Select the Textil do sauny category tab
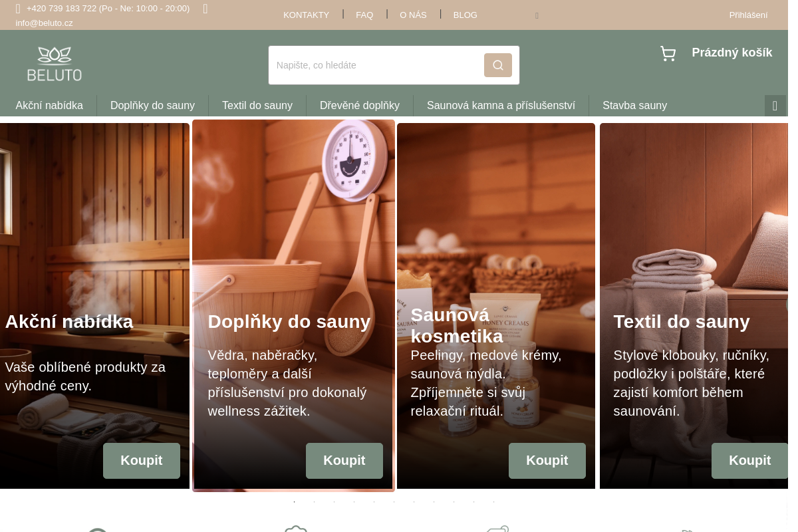This screenshot has width=798, height=532. pos(257,105)
